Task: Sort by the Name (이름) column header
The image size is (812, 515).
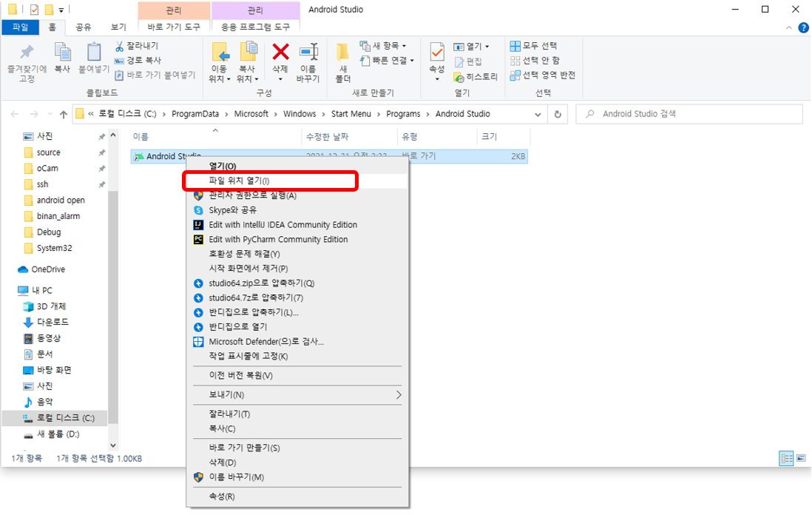Action: pyautogui.click(x=215, y=137)
